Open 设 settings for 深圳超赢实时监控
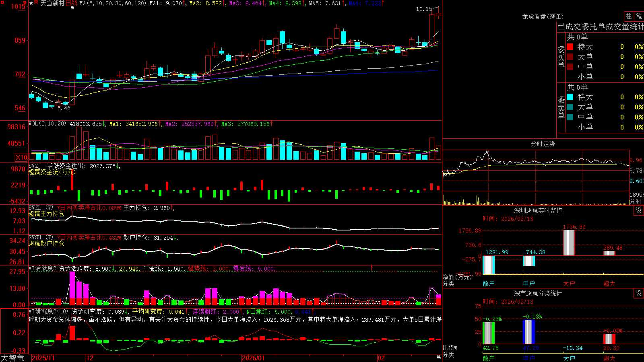 639,210
